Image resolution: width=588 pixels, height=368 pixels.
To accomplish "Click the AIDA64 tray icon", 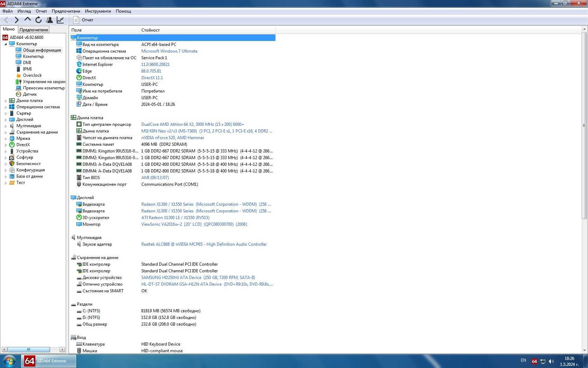I will point(534,361).
